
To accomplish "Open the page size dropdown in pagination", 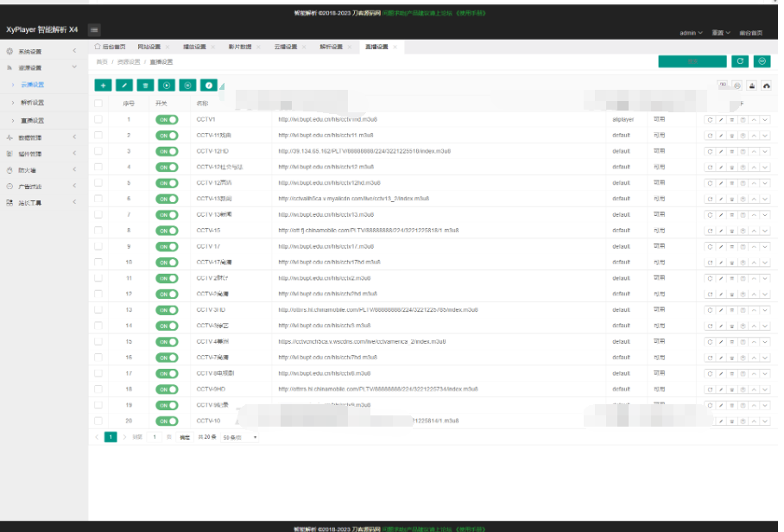I will 240,438.
